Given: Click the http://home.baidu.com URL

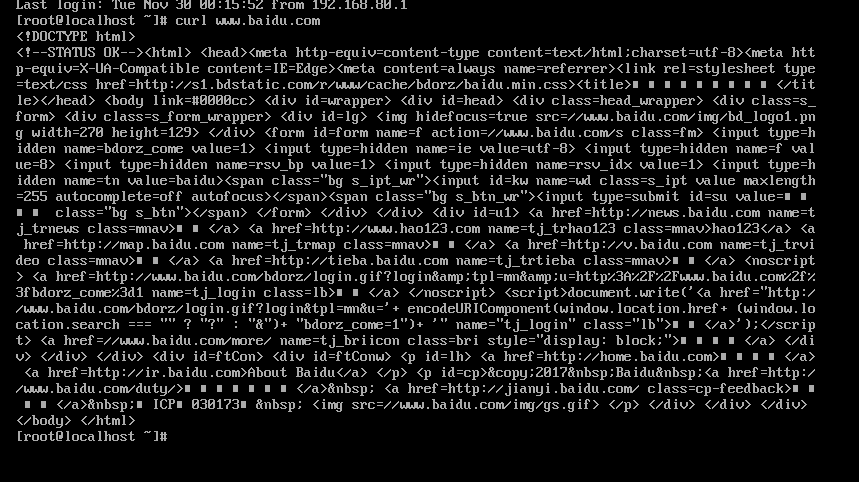Looking at the screenshot, I should pos(628,357).
